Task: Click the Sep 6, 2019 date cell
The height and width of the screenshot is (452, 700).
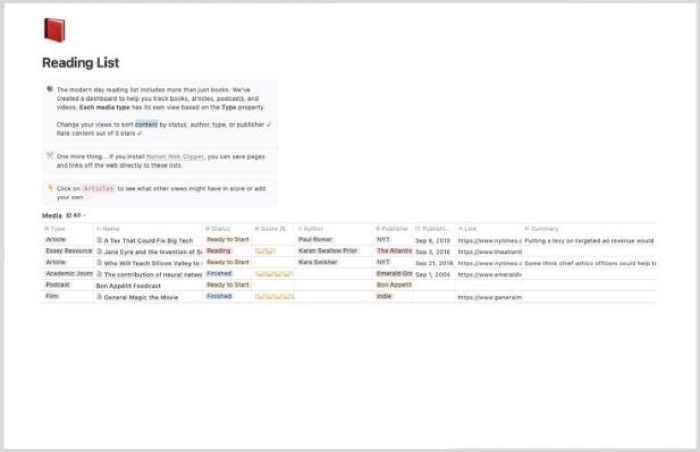Action: [433, 240]
